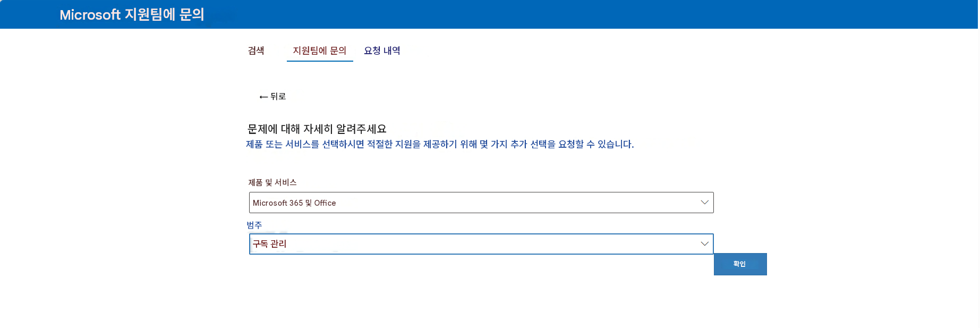This screenshot has width=980, height=328.
Task: Click the 제품 및 서비스 label
Action: tap(272, 182)
